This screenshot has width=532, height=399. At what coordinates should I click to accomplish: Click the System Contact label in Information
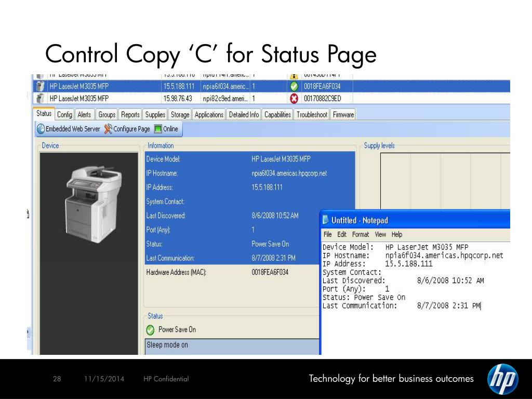tap(165, 202)
